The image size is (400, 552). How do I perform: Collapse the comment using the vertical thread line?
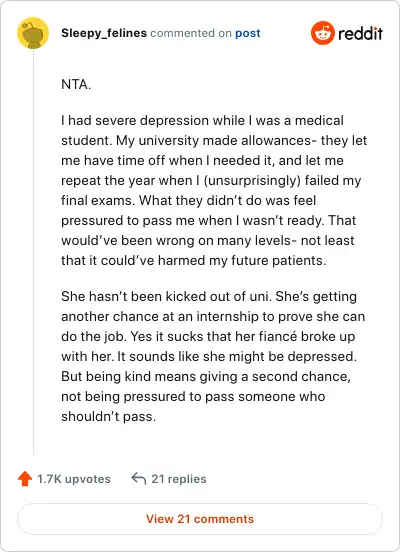tap(33, 252)
